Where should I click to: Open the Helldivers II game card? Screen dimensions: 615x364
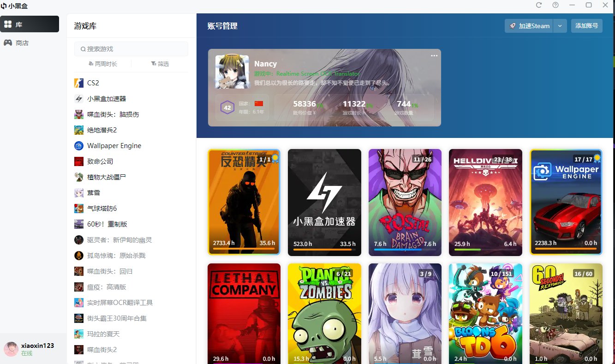pos(485,202)
